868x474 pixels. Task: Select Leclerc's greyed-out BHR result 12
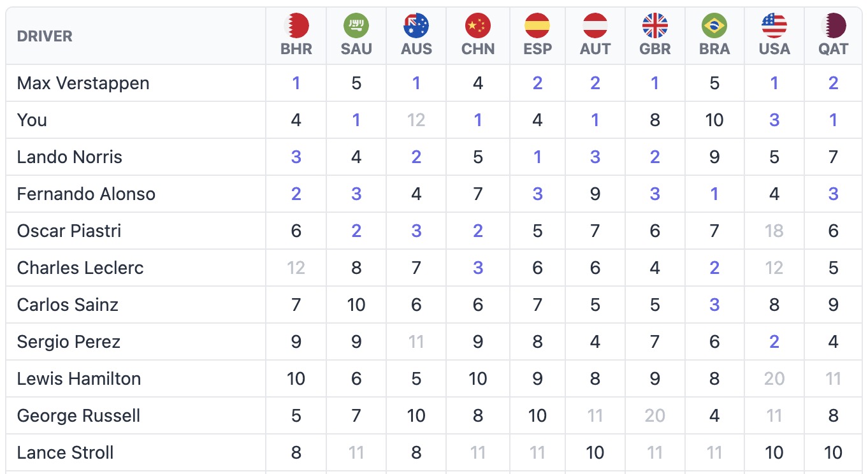pos(296,268)
